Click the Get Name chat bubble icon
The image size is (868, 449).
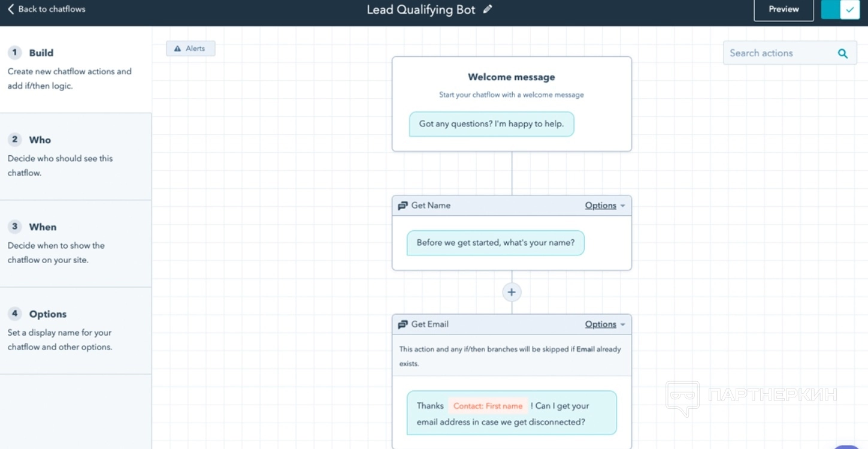[x=403, y=206]
